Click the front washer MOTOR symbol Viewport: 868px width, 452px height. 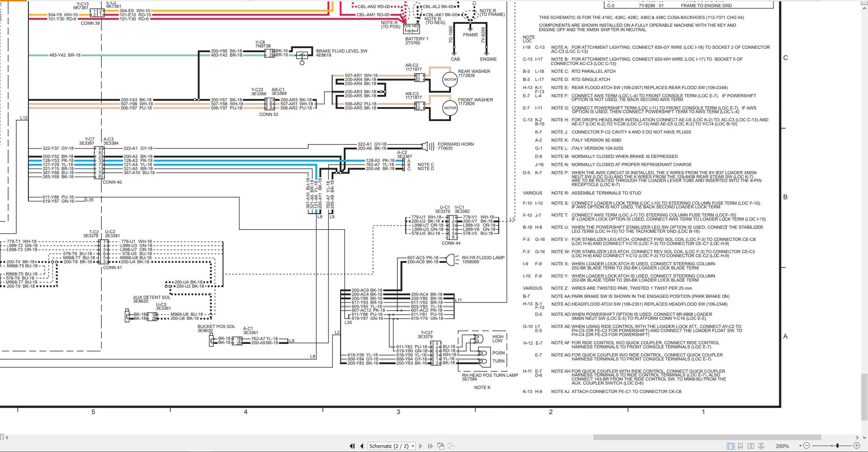coord(450,108)
